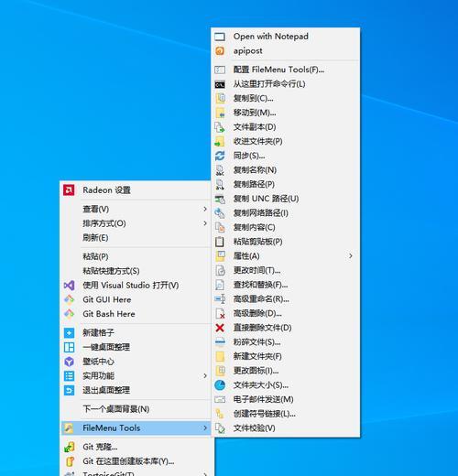Expand the 实用功能 submenu arrow
The width and height of the screenshot is (458, 476).
pyautogui.click(x=205, y=375)
